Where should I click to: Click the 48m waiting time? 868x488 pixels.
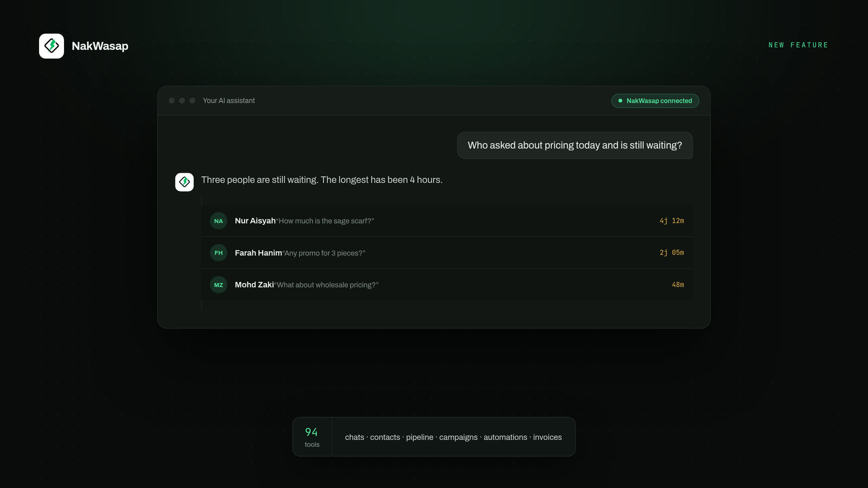click(x=678, y=285)
